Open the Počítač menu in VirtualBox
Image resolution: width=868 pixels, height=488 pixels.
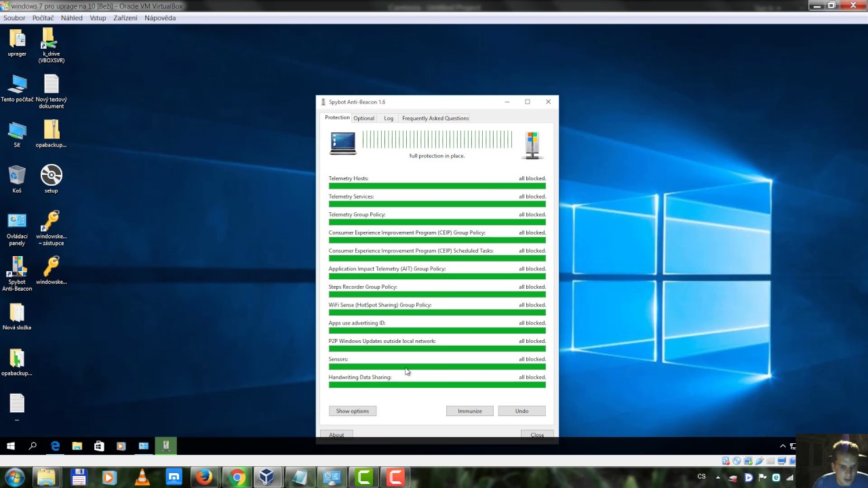point(43,18)
